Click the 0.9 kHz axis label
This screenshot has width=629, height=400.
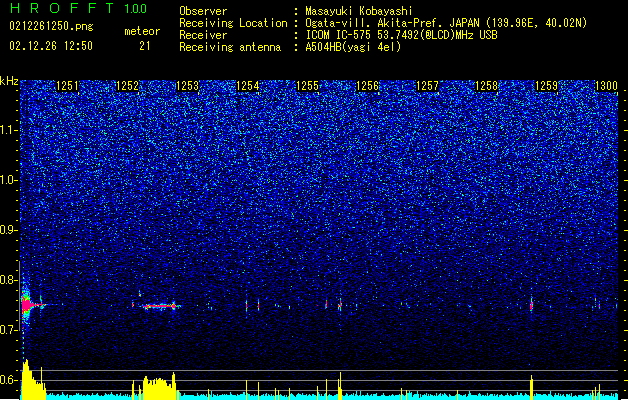pos(9,230)
